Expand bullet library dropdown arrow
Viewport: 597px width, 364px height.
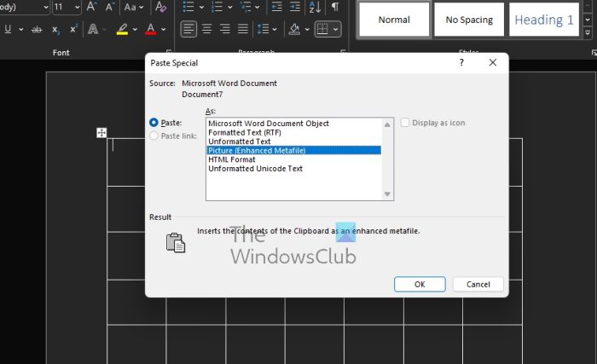point(201,7)
